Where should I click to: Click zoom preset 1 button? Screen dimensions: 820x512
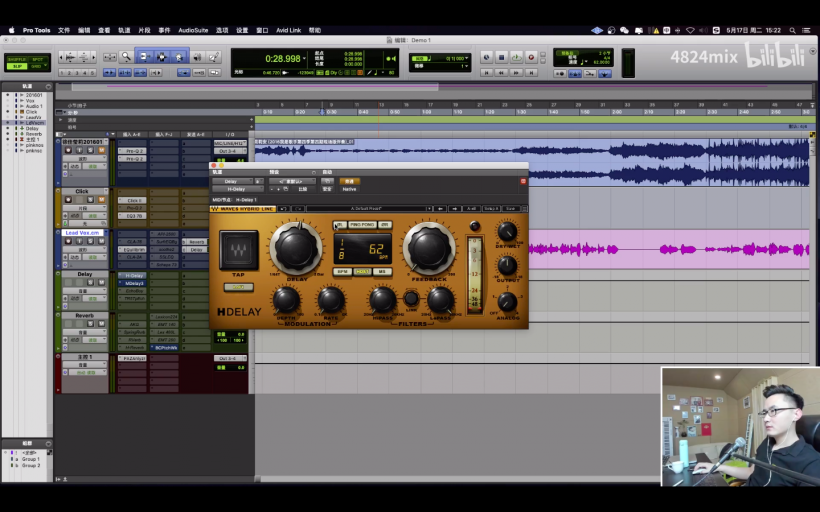[62, 73]
